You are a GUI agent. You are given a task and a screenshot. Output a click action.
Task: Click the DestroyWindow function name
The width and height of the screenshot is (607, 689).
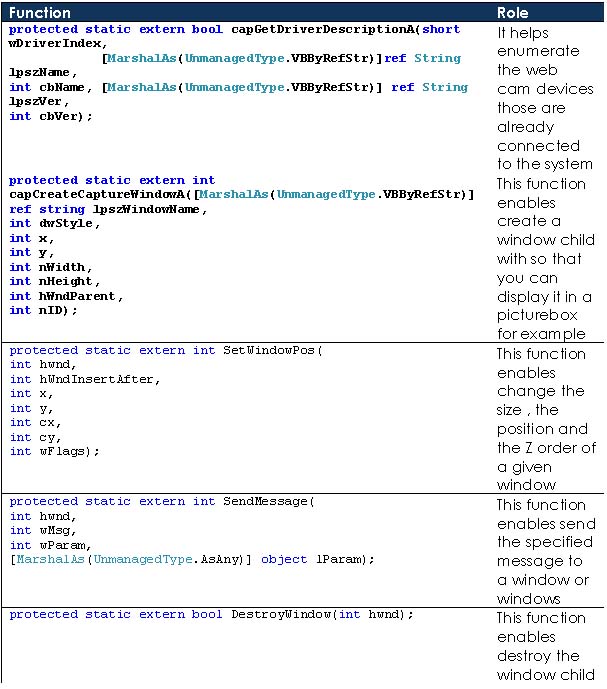[280, 614]
